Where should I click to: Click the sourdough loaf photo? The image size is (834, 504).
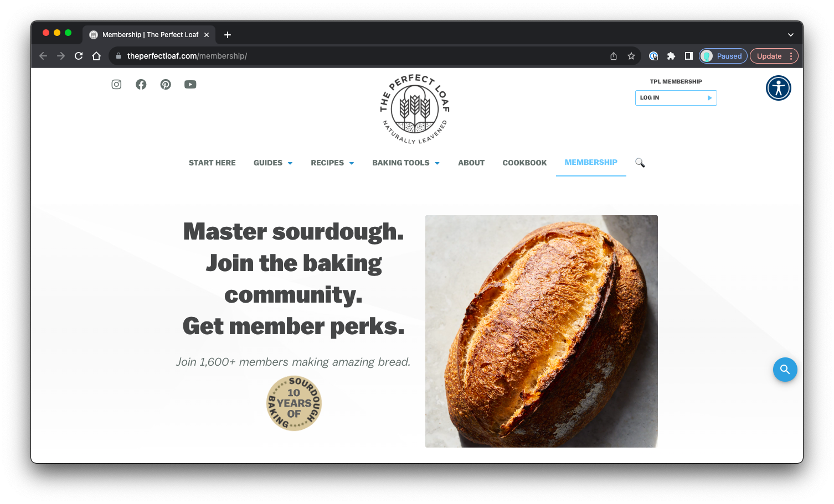pyautogui.click(x=542, y=331)
